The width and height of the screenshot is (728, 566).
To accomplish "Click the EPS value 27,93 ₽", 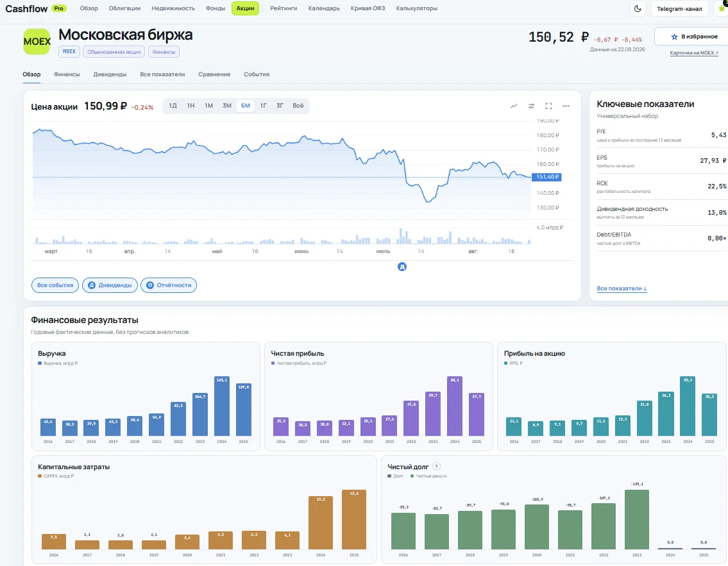I will [713, 160].
